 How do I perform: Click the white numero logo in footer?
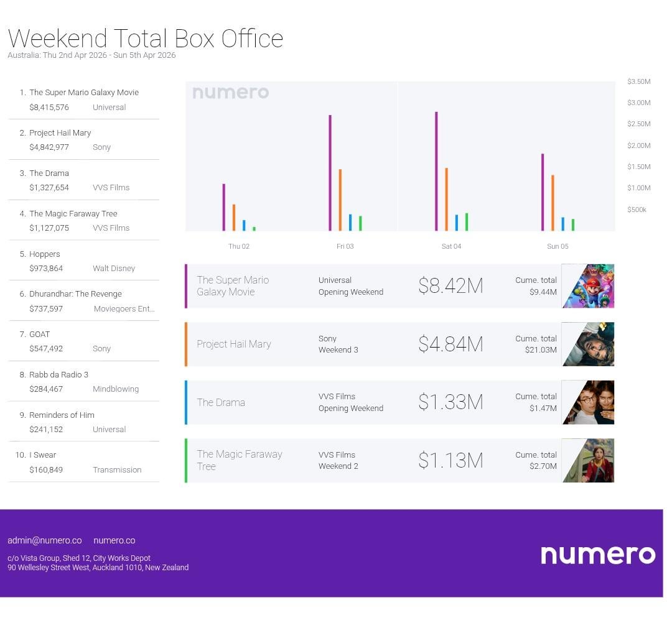pos(597,555)
